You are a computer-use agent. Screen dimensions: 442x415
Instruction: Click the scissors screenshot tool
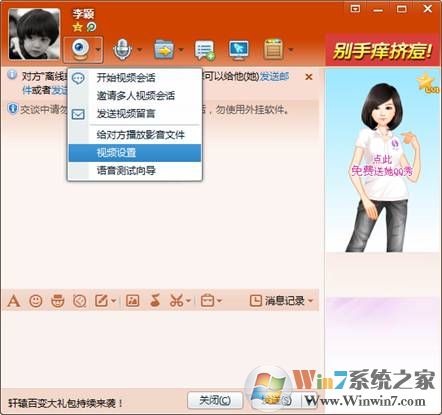coord(176,301)
